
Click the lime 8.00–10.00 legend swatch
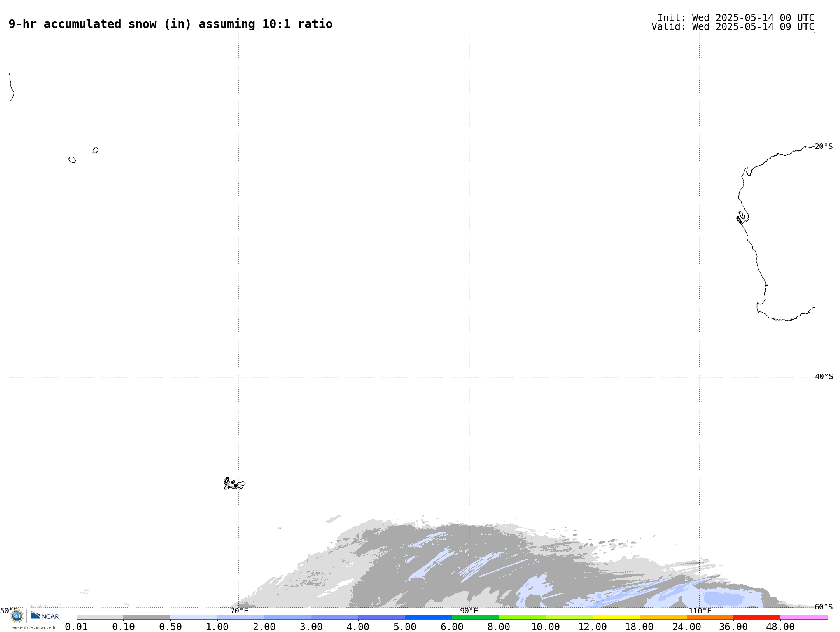(522, 617)
